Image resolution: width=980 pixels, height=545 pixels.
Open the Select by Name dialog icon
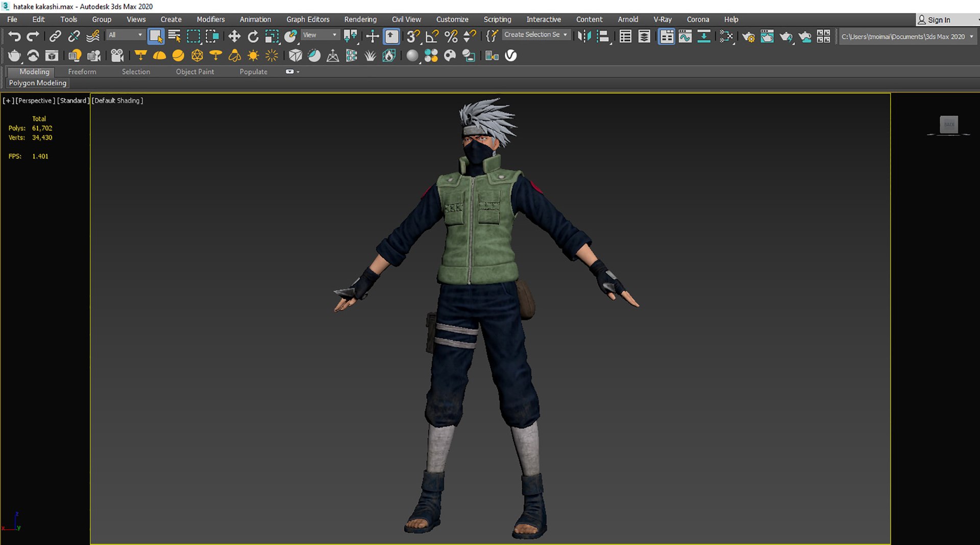tap(175, 36)
